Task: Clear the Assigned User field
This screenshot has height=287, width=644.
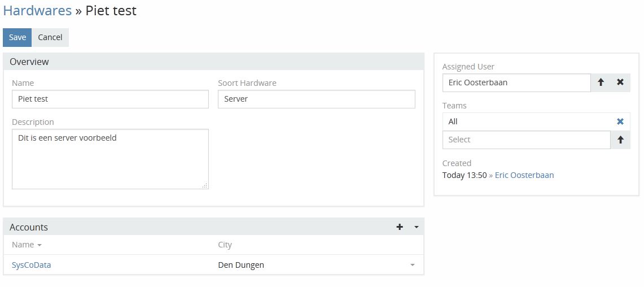Action: (x=620, y=82)
